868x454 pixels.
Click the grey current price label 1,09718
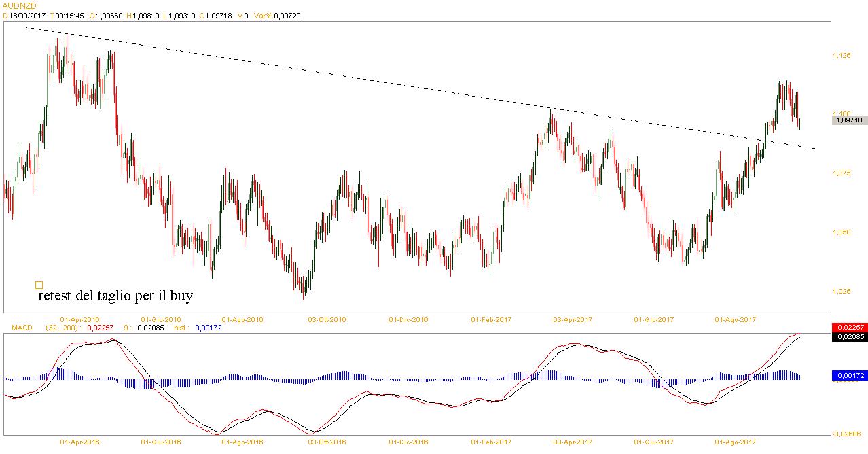pos(848,120)
